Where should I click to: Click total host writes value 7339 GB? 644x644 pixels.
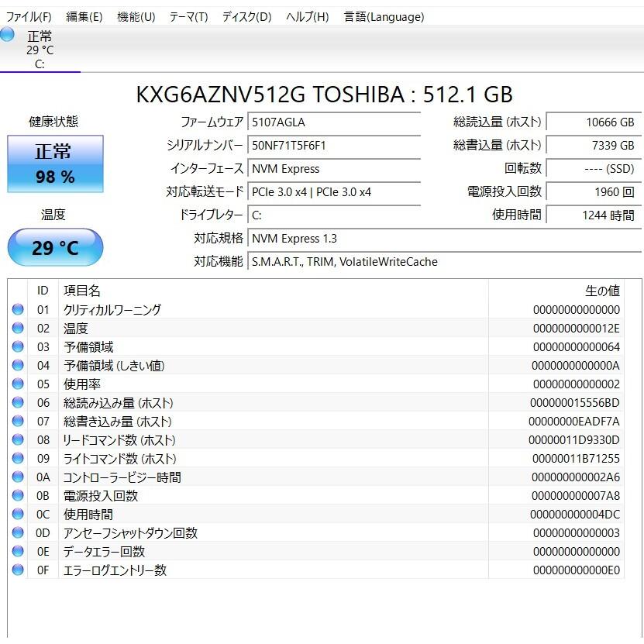(594, 146)
